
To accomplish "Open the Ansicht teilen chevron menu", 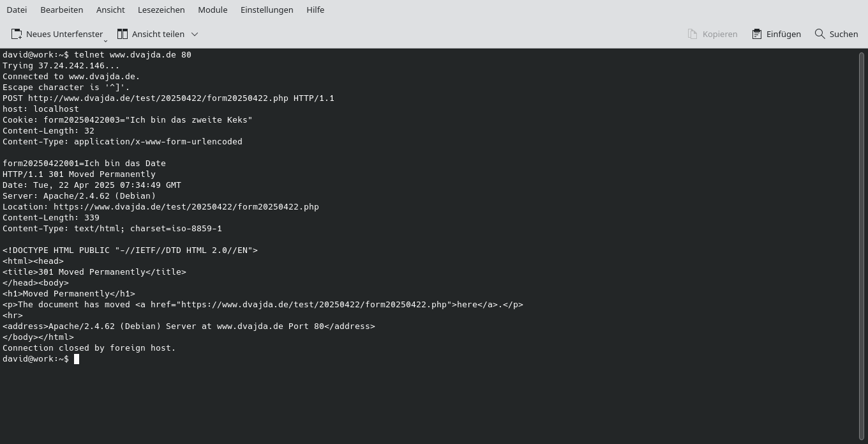I will 195,34.
